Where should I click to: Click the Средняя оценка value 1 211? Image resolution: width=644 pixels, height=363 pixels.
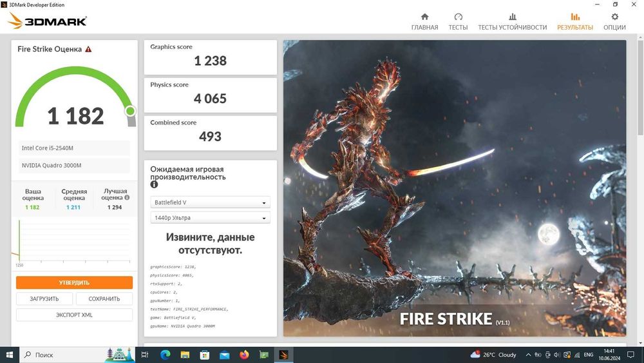(x=73, y=207)
